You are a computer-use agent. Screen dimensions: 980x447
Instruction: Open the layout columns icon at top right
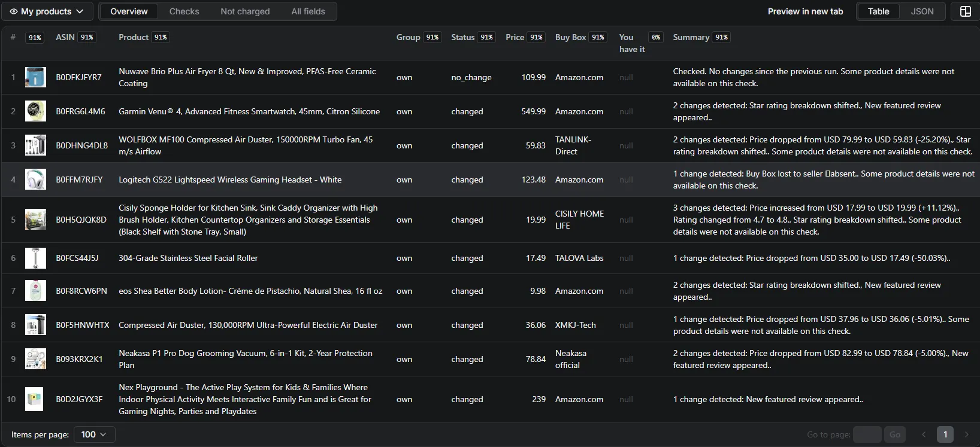click(965, 11)
